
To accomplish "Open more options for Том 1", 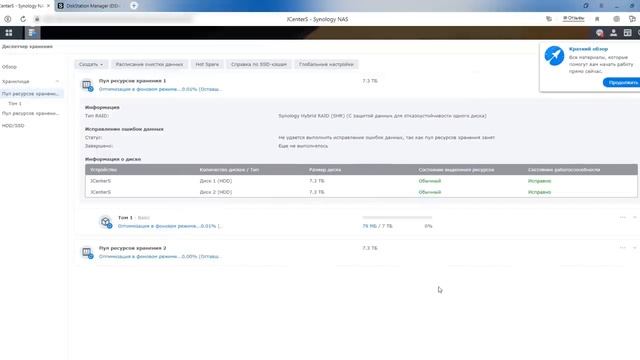I will click(x=622, y=218).
